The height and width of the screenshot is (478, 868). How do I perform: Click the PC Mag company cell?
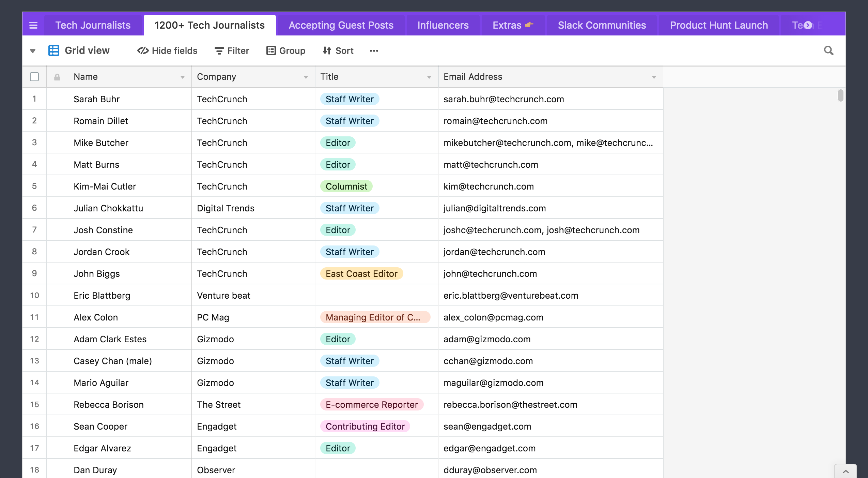tap(253, 317)
